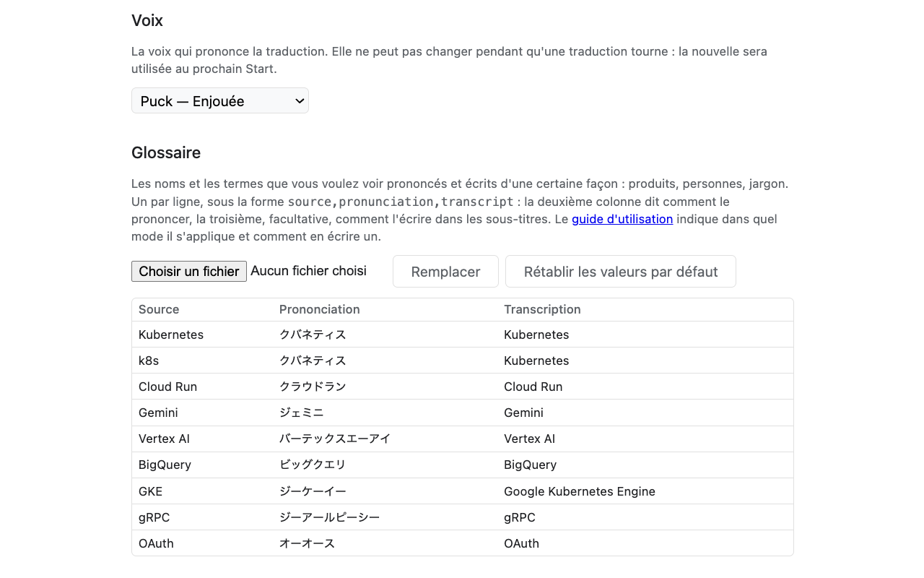Click the Cloud Run source cell
The image size is (924, 578).
point(167,387)
